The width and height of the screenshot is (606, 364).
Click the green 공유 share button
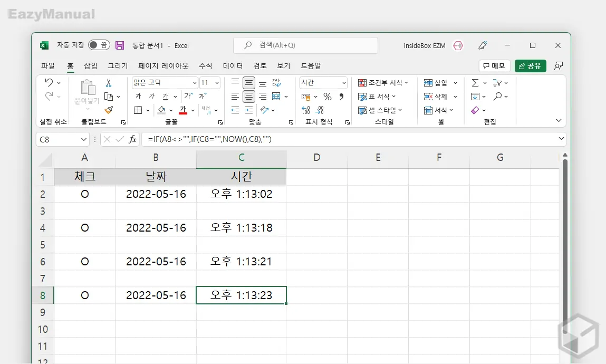(x=530, y=66)
